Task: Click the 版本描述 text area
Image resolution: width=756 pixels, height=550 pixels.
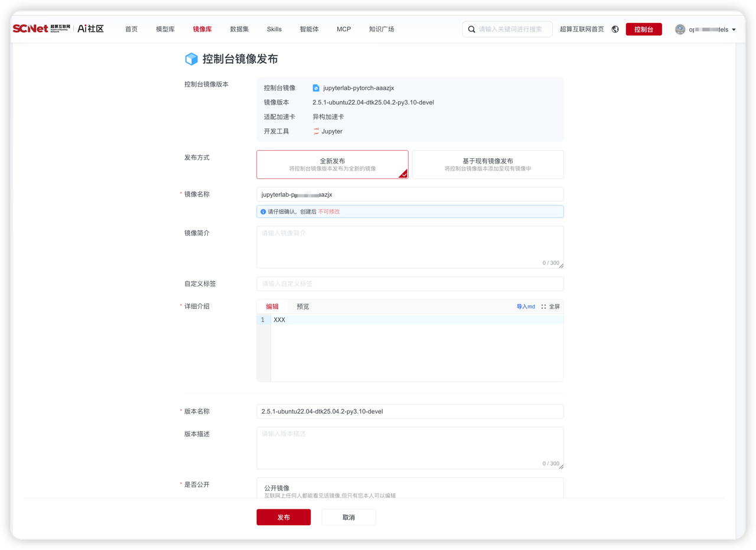Action: (x=410, y=448)
